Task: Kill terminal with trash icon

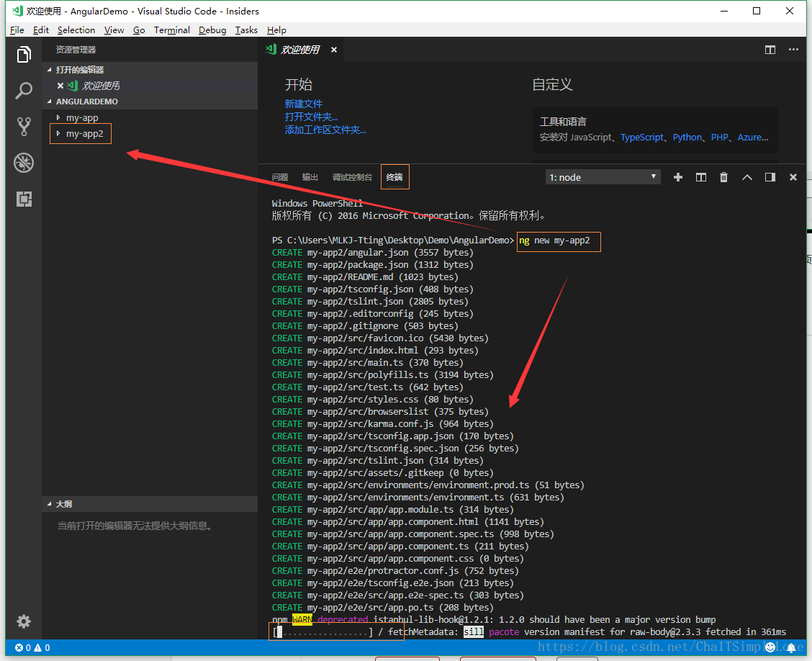Action: [x=724, y=177]
